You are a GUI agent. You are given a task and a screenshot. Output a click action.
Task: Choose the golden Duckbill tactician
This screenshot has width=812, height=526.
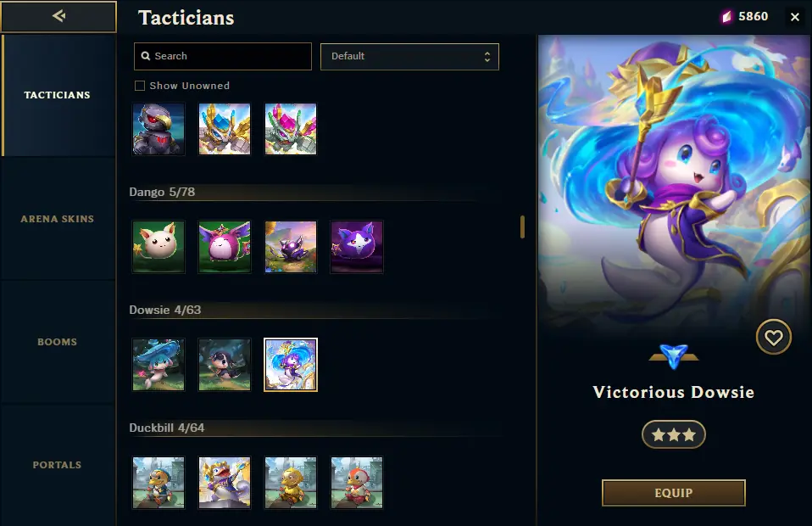click(x=291, y=483)
